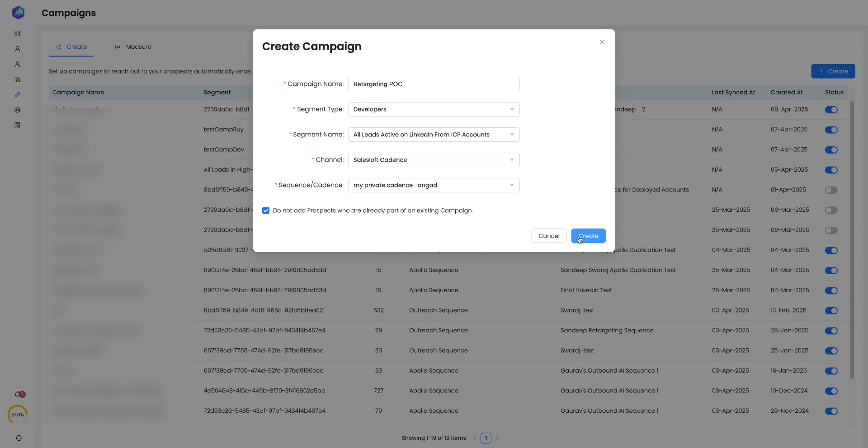
Task: Select the blue wrench icon in sidebar
Action: point(17,95)
